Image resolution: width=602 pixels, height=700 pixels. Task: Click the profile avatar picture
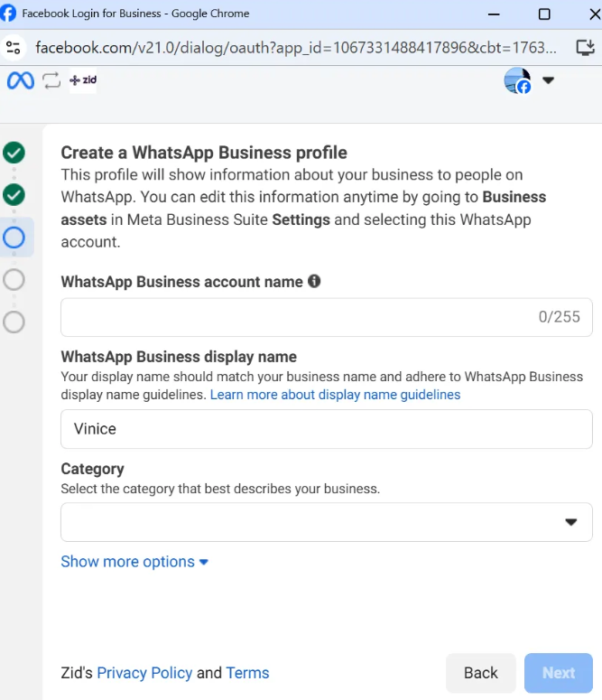point(517,80)
